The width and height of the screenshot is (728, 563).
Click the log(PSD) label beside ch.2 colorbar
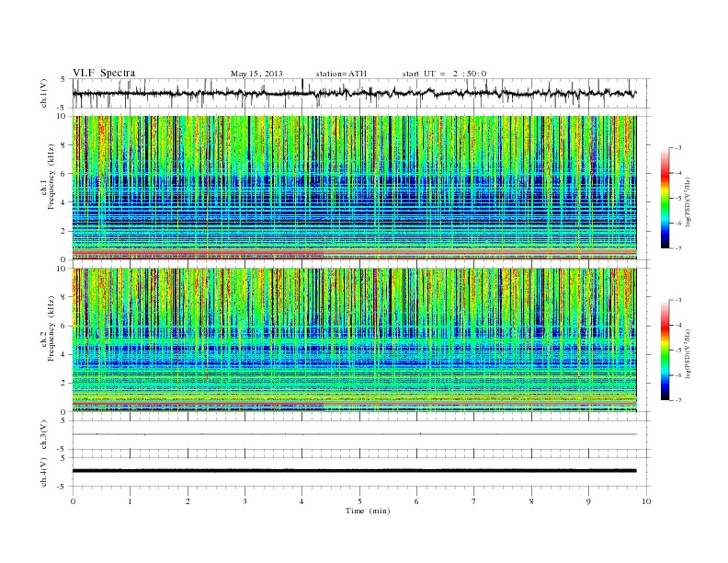688,353
